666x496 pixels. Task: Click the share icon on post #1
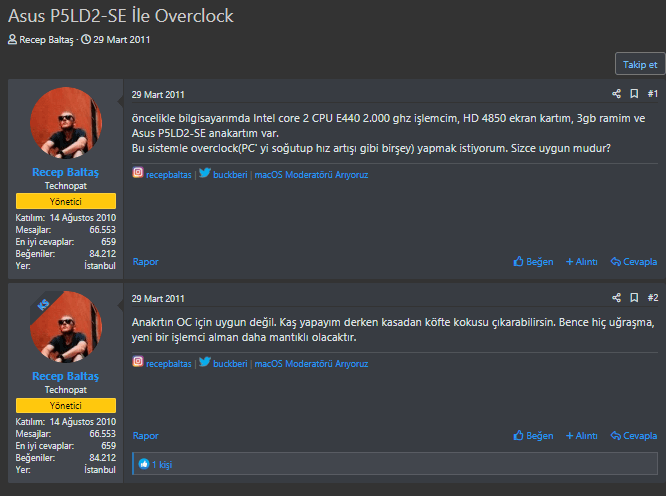[x=616, y=94]
